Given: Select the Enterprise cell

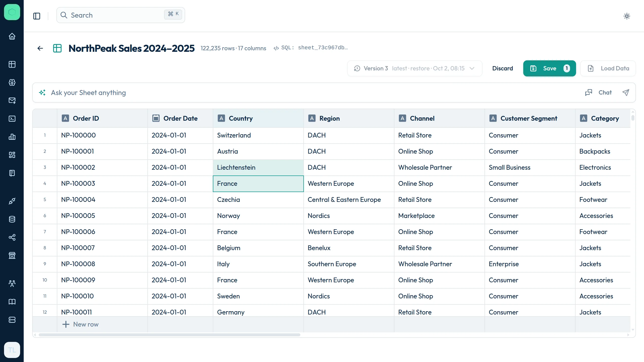Looking at the screenshot, I should [530, 264].
